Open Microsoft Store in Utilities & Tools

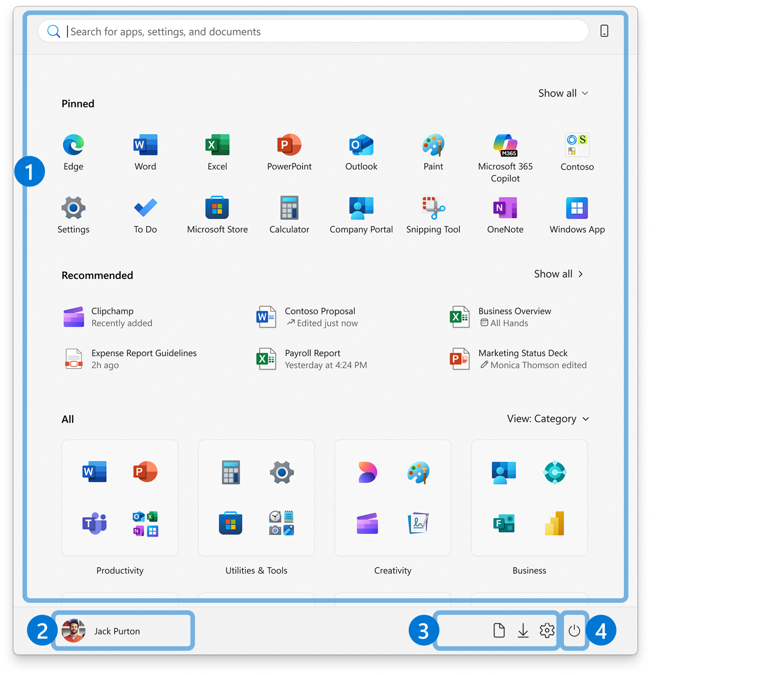tap(230, 523)
